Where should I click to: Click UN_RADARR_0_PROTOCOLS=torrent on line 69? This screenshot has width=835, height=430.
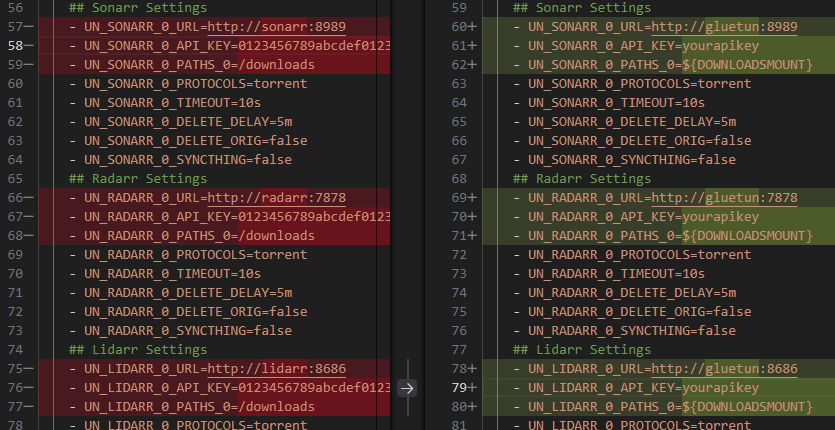click(195, 255)
